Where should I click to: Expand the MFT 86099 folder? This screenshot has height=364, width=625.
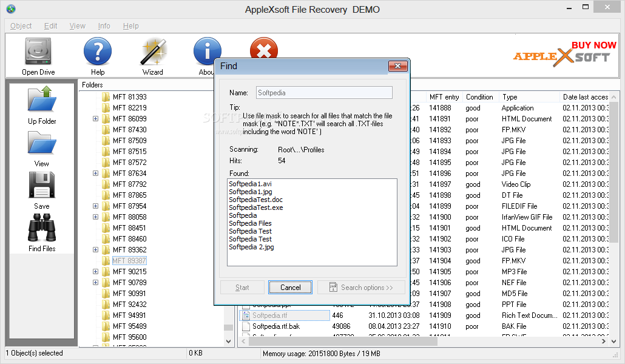[x=95, y=118]
